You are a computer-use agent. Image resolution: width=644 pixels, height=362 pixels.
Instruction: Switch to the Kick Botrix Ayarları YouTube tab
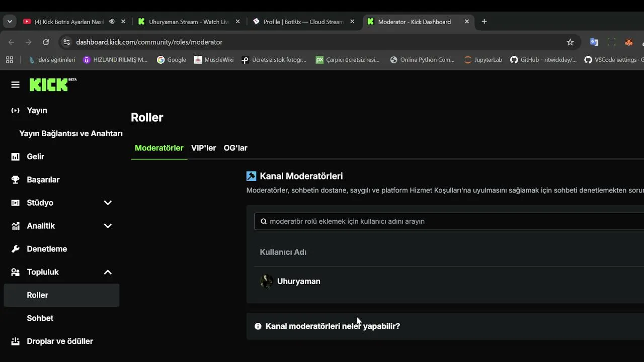click(69, 22)
